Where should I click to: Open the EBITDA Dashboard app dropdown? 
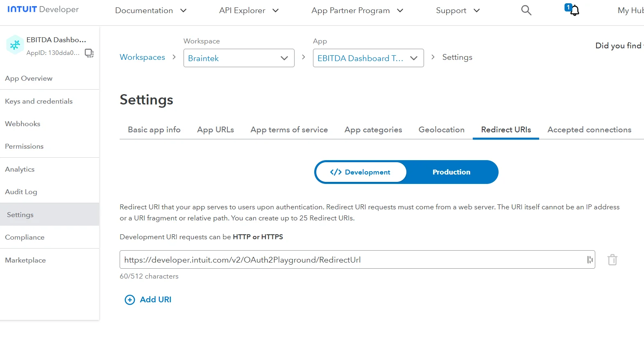tap(368, 58)
